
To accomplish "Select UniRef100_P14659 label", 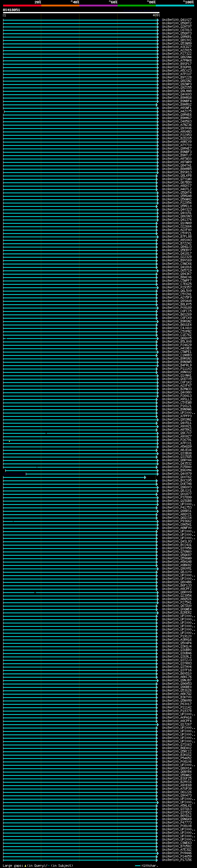I will tap(176, 856).
